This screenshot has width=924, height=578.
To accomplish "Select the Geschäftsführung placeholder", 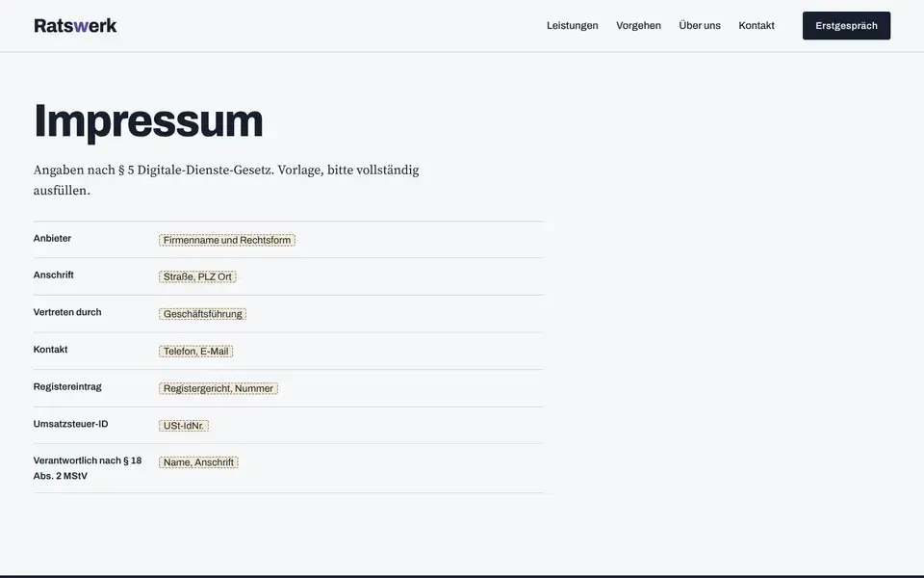I will pyautogui.click(x=203, y=314).
